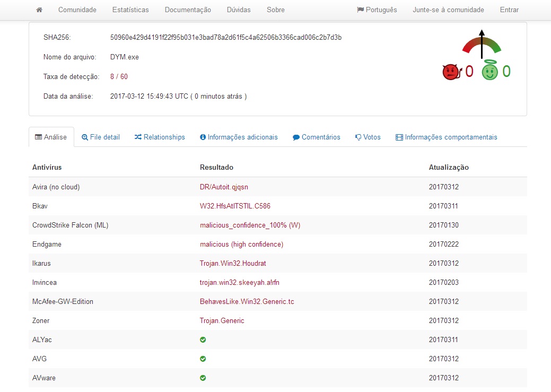Click the Resultado column header

coord(216,167)
